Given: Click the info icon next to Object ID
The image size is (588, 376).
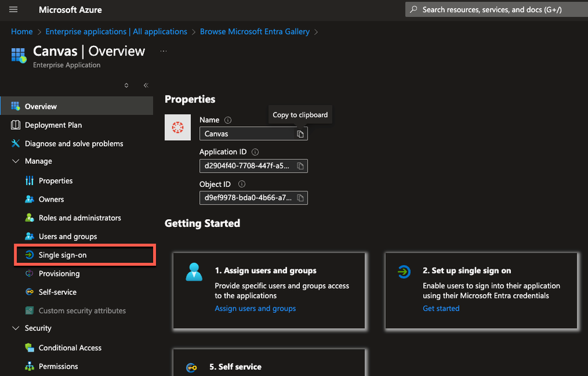Looking at the screenshot, I should pos(242,184).
